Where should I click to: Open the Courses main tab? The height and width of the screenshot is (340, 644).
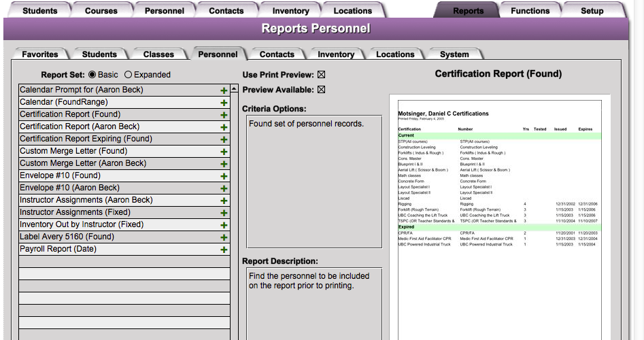click(x=101, y=10)
